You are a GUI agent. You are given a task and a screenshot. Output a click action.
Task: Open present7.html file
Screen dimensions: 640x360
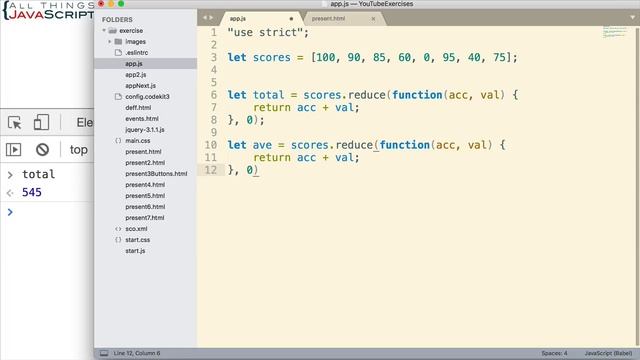pos(145,218)
